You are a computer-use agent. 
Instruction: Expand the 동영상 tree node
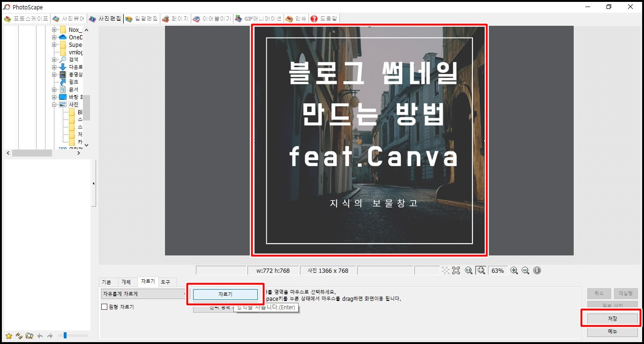54,75
